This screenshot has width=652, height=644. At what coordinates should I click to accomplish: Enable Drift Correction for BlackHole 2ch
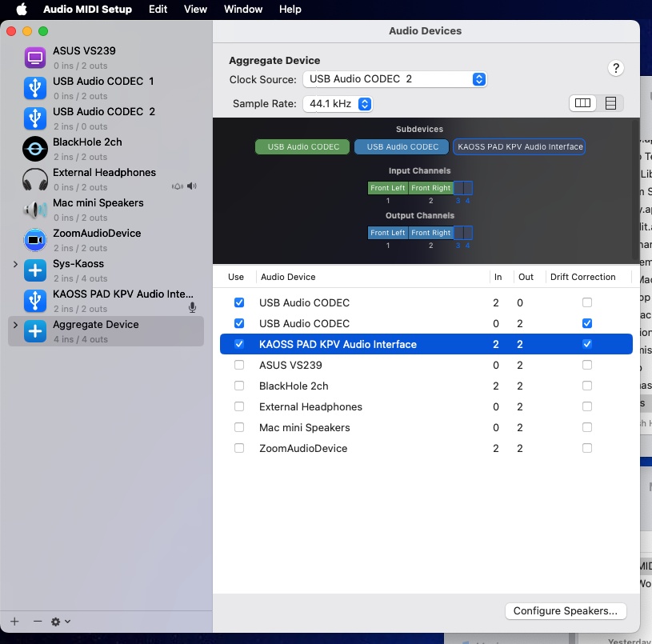(586, 386)
